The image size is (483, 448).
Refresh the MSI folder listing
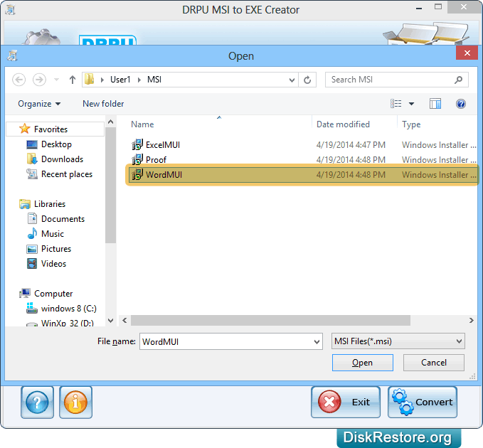click(307, 80)
